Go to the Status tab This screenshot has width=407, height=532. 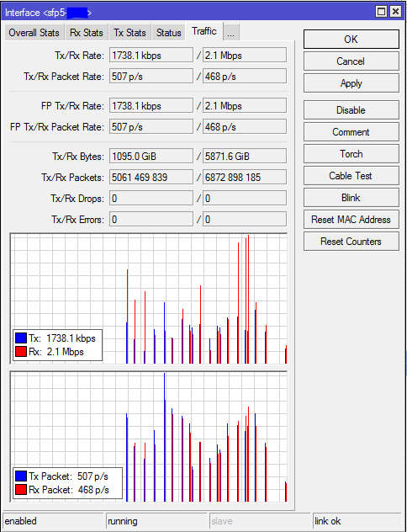click(169, 33)
